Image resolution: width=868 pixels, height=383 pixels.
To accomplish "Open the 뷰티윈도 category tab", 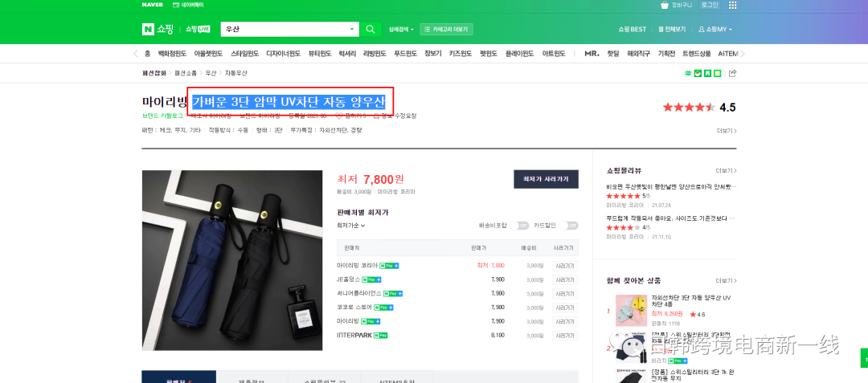I will [x=320, y=54].
